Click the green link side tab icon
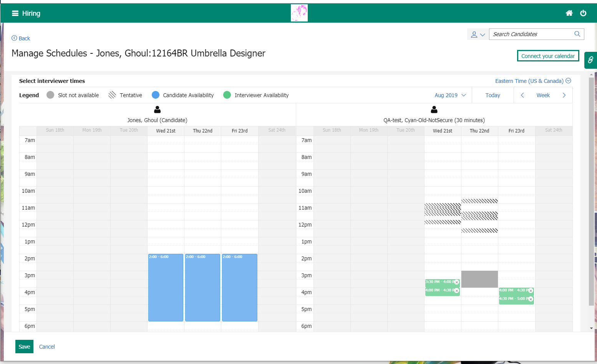This screenshot has width=597, height=364. tap(590, 60)
